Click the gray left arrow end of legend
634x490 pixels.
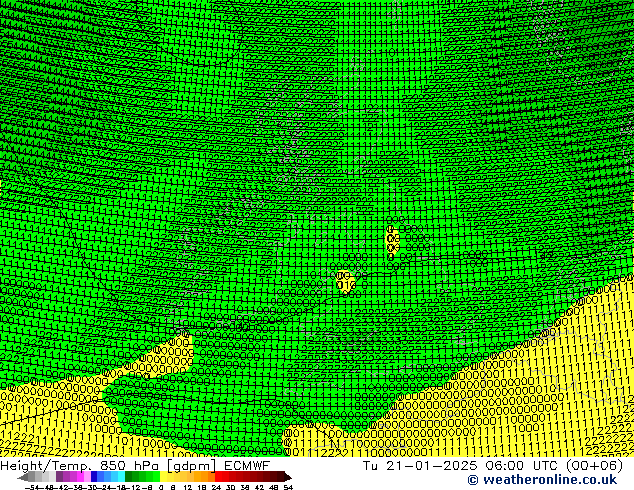[23, 477]
